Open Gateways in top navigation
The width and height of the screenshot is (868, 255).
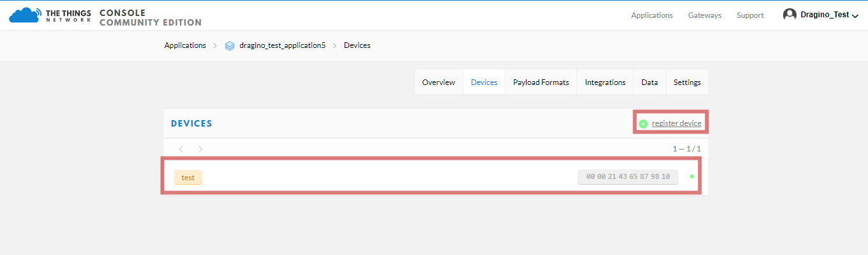pos(705,15)
